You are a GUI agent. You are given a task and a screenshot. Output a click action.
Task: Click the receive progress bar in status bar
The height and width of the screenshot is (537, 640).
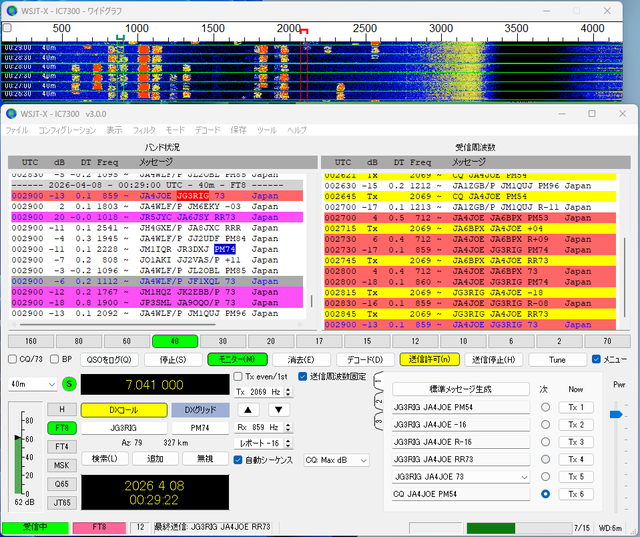519,528
